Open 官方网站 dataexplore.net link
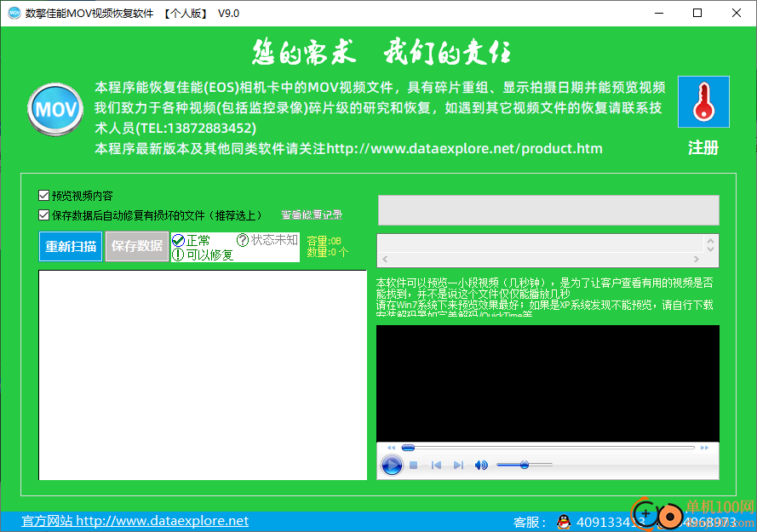This screenshot has height=532, width=757. (x=135, y=521)
